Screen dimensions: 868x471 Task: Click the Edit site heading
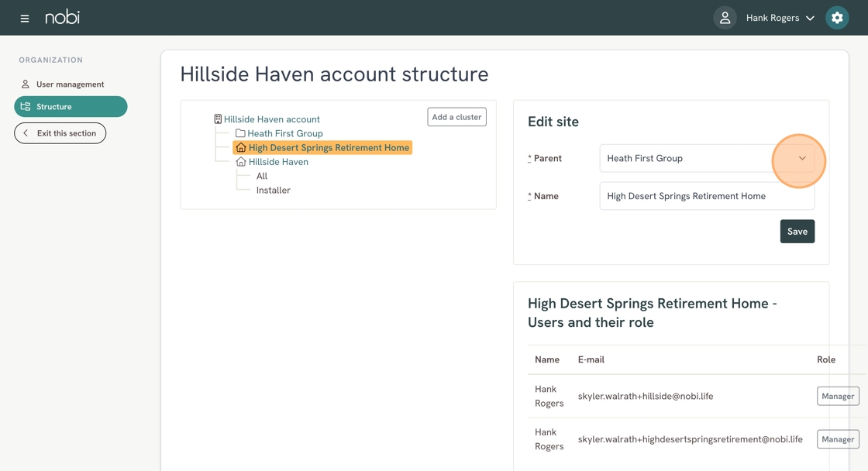[x=553, y=122]
